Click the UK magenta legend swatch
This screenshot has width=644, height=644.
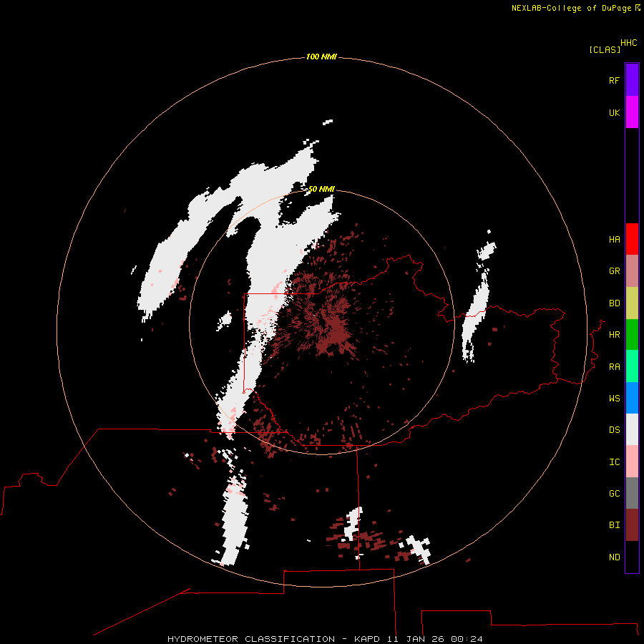(x=632, y=112)
